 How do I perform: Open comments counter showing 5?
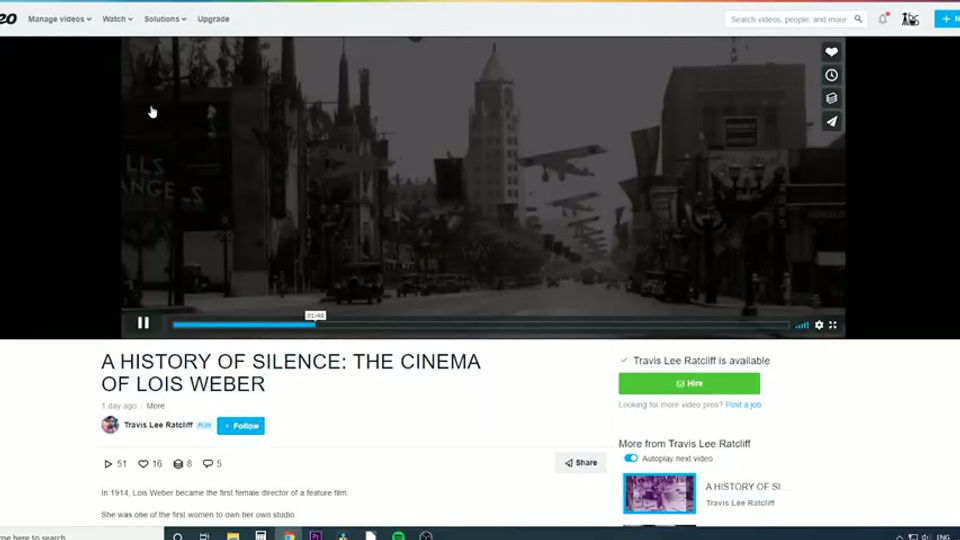(212, 464)
